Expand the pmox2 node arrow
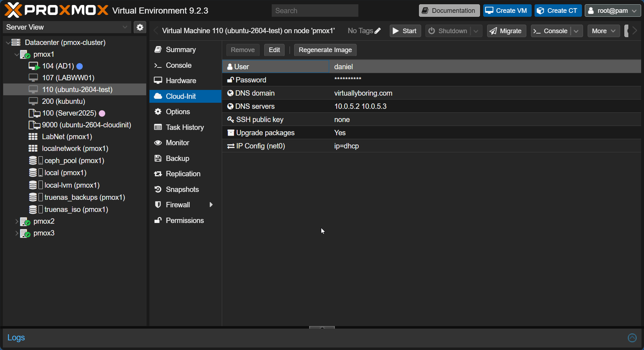 tap(16, 221)
